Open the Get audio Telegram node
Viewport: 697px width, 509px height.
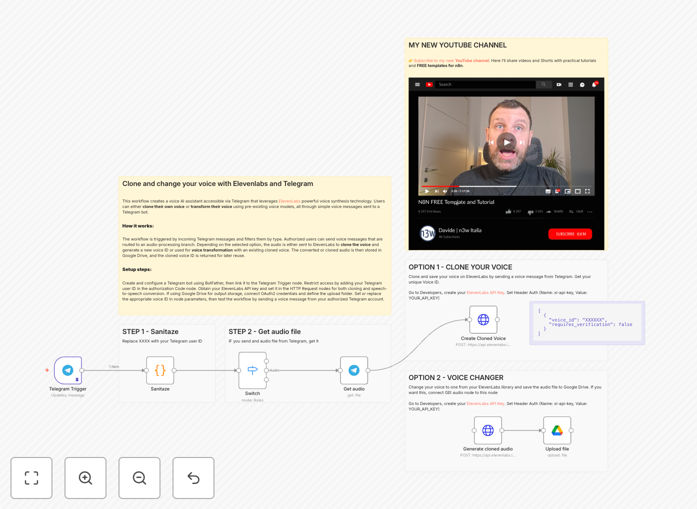pos(354,370)
